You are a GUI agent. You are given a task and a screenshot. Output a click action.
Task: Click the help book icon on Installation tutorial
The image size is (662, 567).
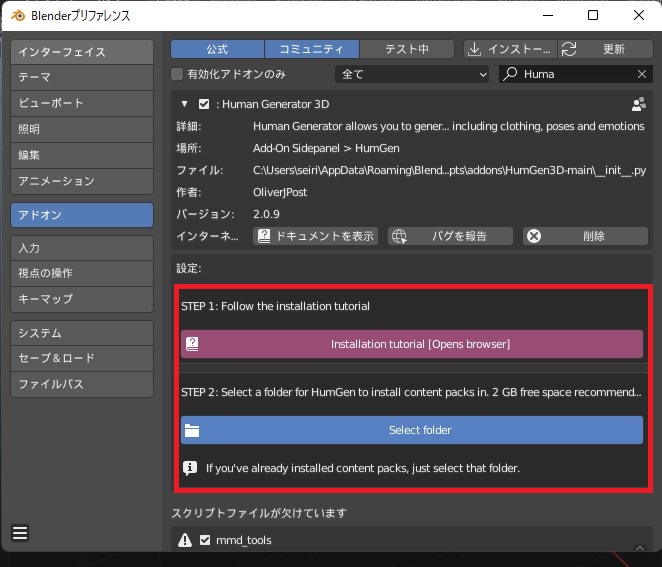coord(192,344)
